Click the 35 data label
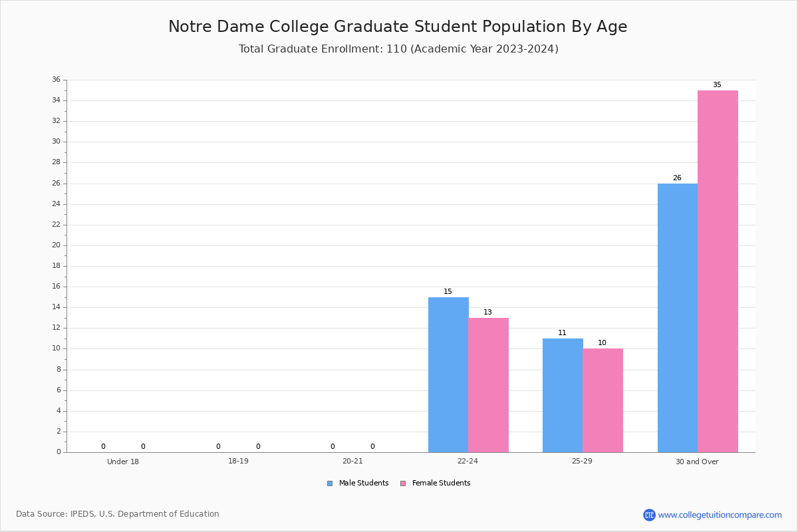 click(x=717, y=85)
